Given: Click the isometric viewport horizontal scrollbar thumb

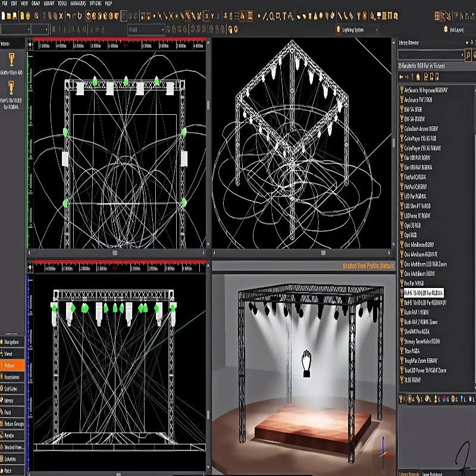Looking at the screenshot, I should [x=323, y=252].
